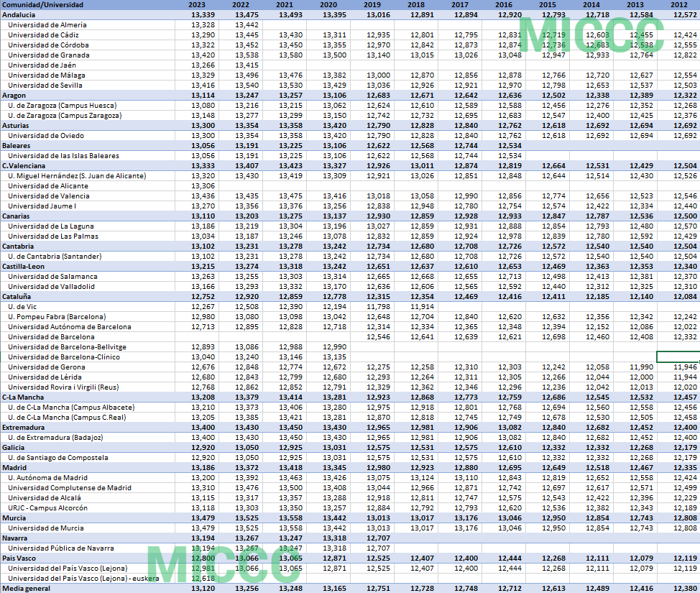Screen dimensions: 700x593
Task: Click U. de Extremadura (Badajoz) row label
Action: (55, 437)
